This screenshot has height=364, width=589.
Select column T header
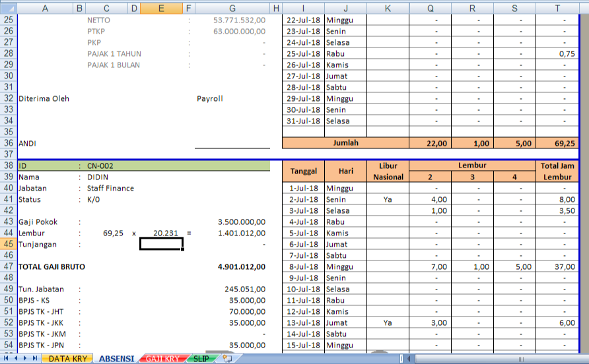click(x=557, y=8)
